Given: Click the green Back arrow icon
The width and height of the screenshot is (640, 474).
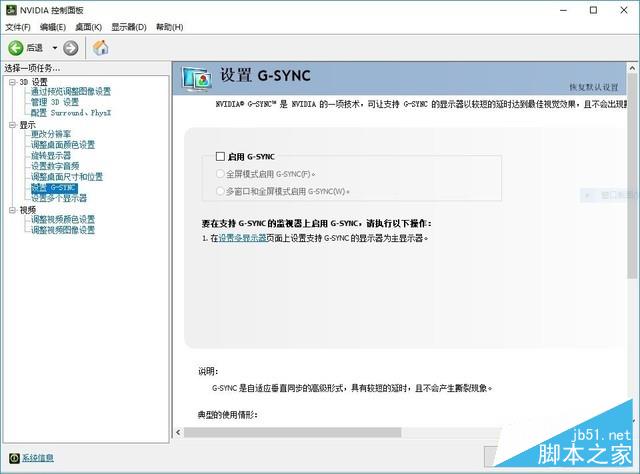Looking at the screenshot, I should (16, 48).
